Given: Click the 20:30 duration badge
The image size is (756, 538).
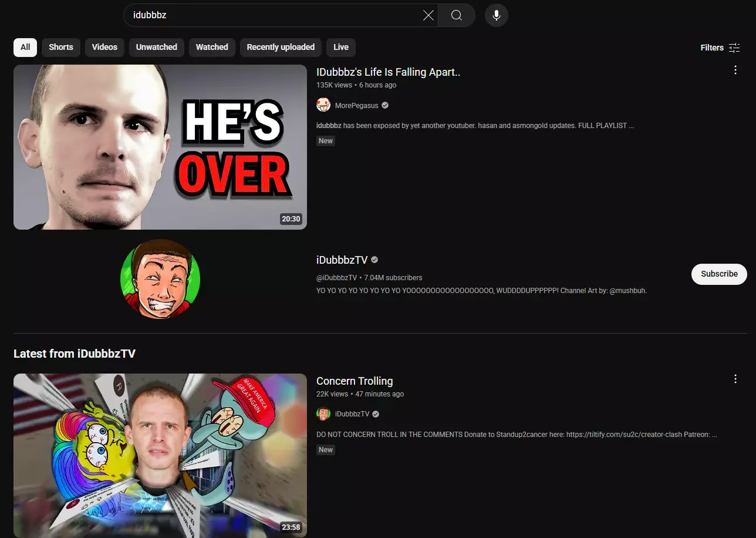Looking at the screenshot, I should (291, 219).
